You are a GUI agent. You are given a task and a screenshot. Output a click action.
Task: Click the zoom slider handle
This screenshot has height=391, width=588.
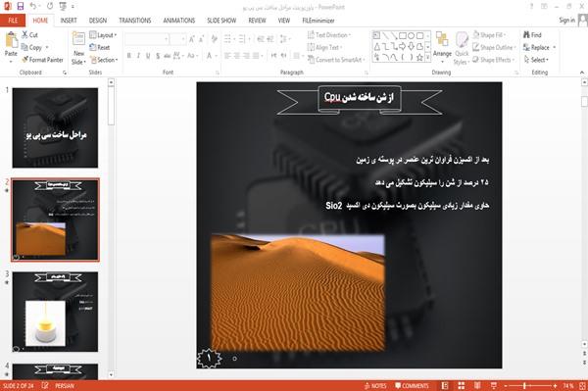tap(524, 386)
